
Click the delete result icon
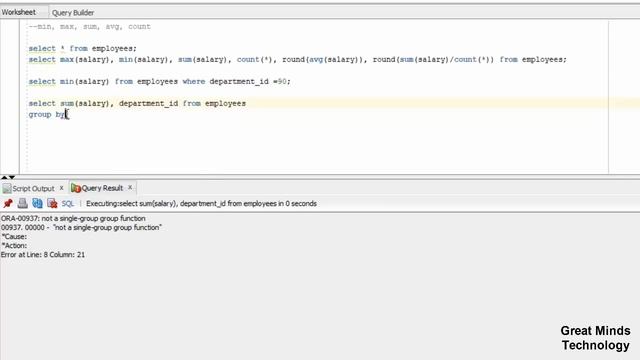(52, 203)
